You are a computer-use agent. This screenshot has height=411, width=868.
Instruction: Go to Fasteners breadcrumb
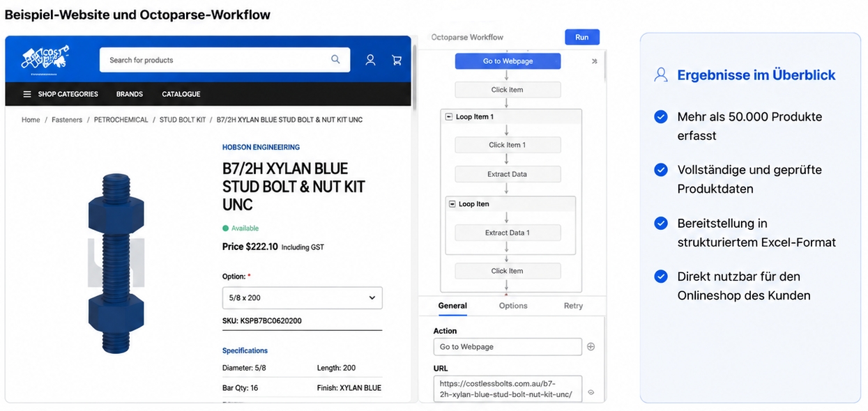click(67, 120)
